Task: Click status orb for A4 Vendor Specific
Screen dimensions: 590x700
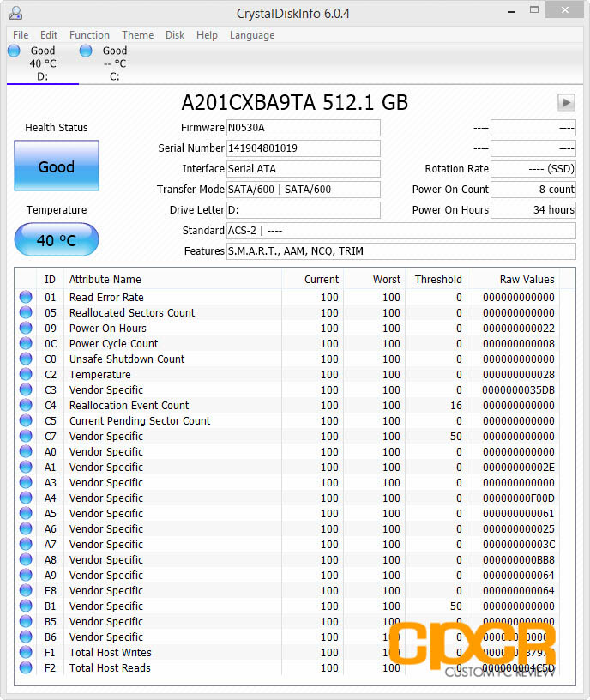Action: (x=26, y=498)
